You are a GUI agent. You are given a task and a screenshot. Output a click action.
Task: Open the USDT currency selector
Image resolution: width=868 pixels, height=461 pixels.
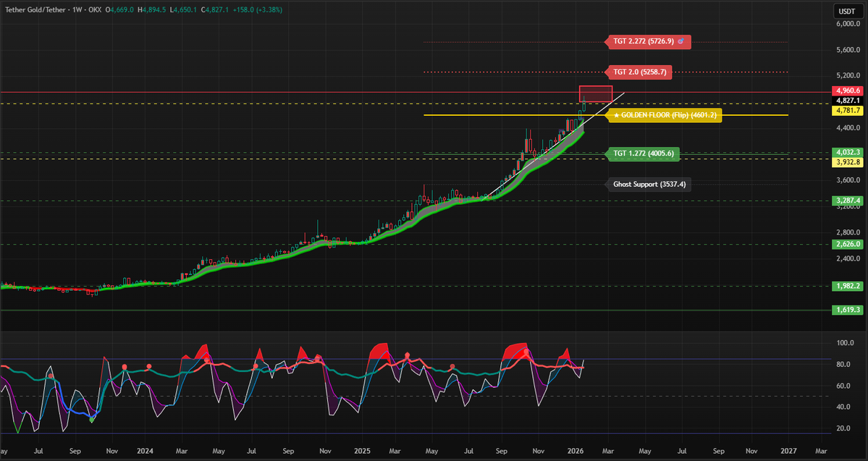coord(846,11)
